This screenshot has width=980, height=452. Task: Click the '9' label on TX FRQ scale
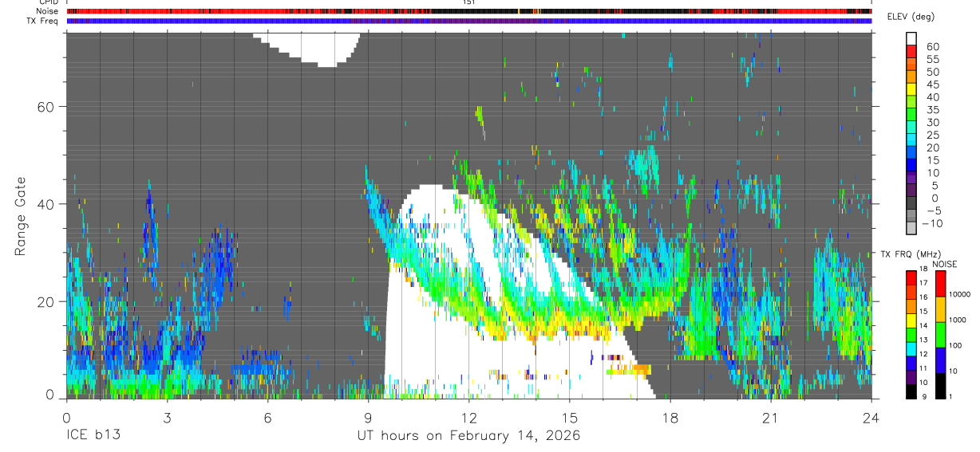(x=925, y=395)
